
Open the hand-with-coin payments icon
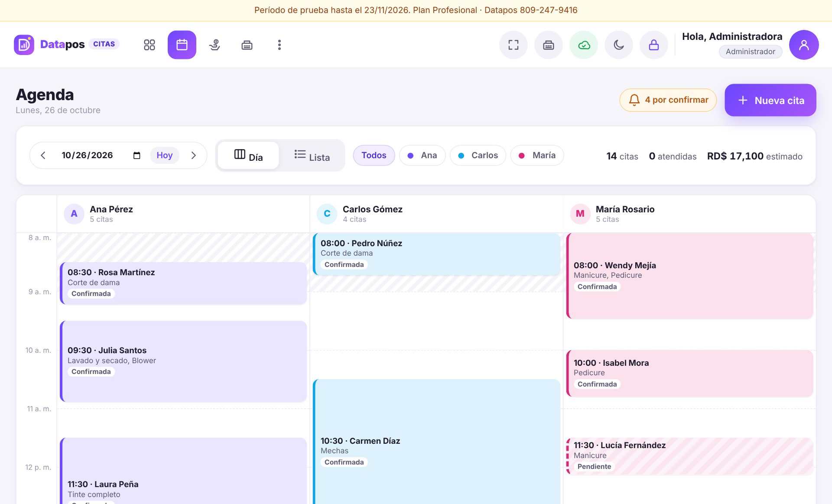coord(214,45)
